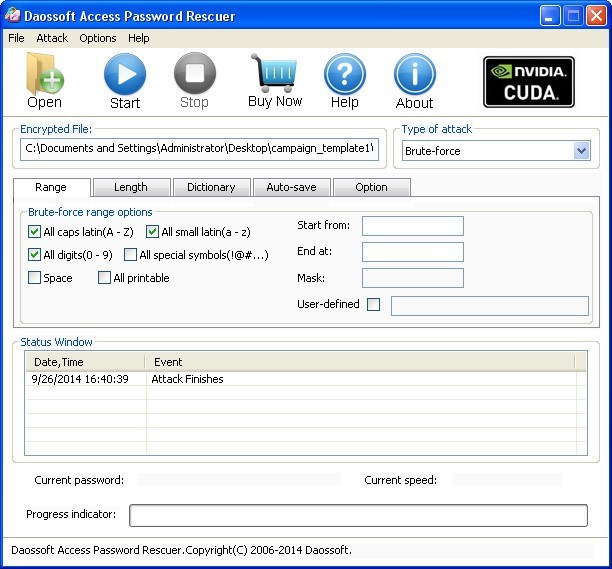Switch to the Auto-save tab

coord(292,187)
